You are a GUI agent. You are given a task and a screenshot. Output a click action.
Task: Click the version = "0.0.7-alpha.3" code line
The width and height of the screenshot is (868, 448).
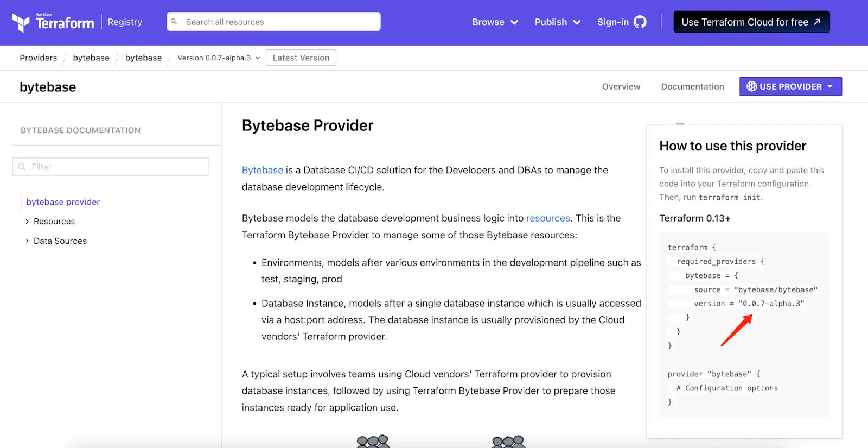point(749,304)
